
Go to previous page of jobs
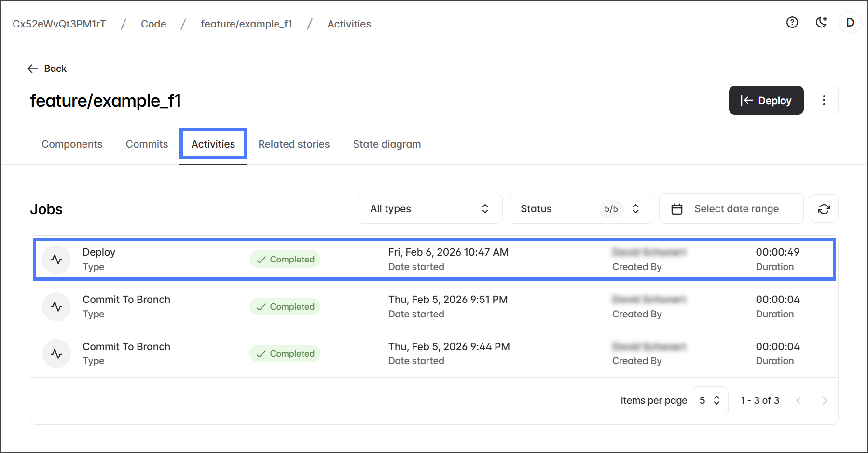coord(799,401)
